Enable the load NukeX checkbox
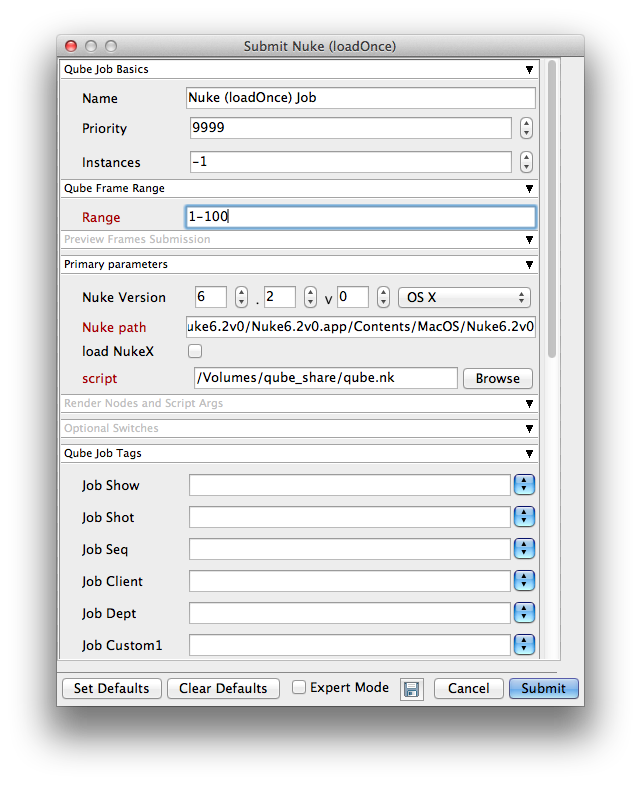The height and width of the screenshot is (785, 641). pyautogui.click(x=196, y=351)
